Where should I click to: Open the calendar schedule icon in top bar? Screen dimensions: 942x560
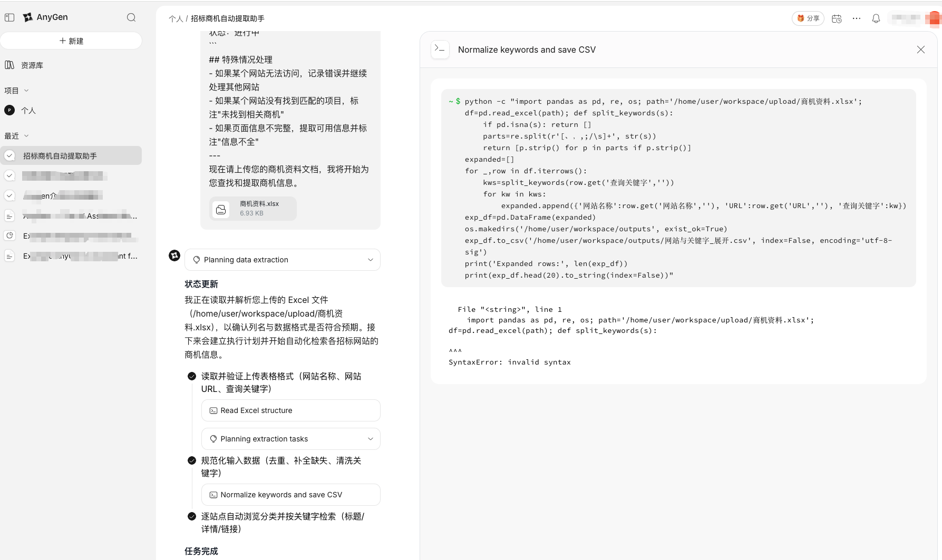pos(836,18)
